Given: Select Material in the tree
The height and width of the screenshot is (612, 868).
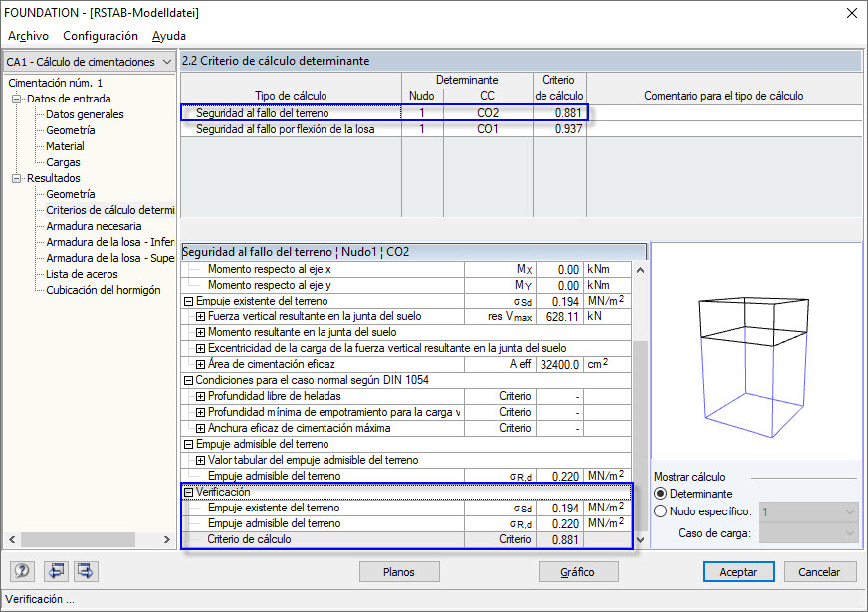Looking at the screenshot, I should pos(65,146).
